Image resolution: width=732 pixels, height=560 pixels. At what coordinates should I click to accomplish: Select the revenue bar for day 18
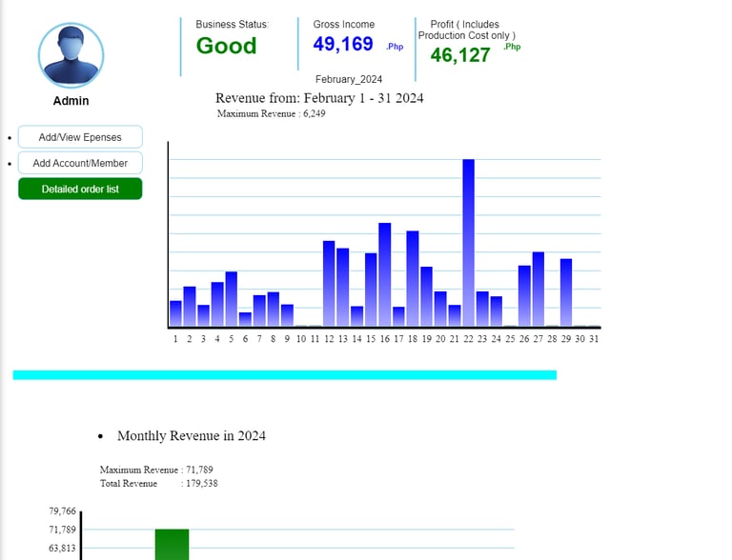click(x=413, y=279)
